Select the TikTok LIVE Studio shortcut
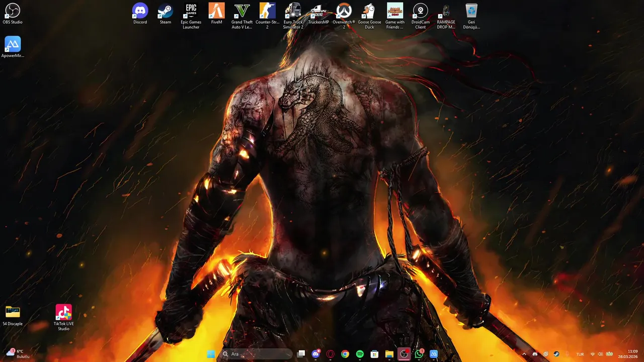The width and height of the screenshot is (644, 362). 63,317
